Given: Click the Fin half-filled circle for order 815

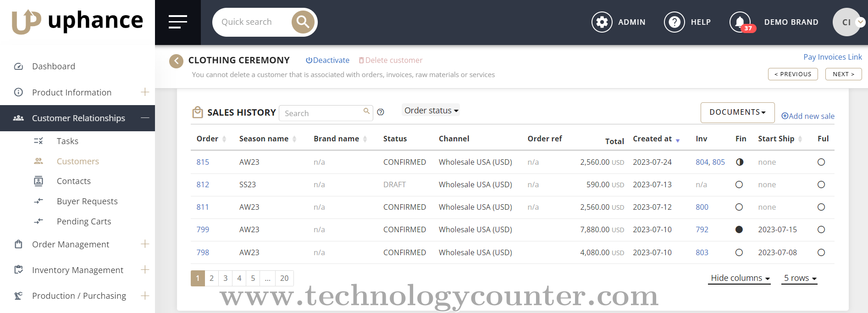Looking at the screenshot, I should (x=739, y=162).
